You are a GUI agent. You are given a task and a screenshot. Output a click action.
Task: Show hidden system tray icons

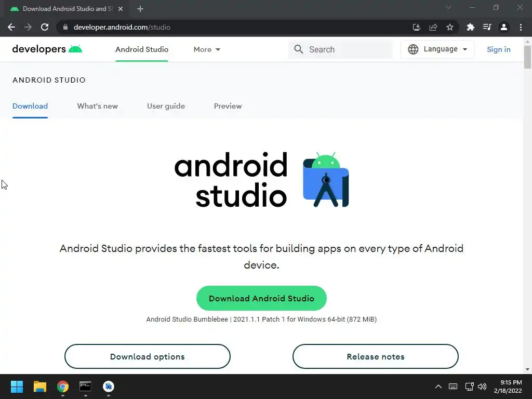click(438, 387)
